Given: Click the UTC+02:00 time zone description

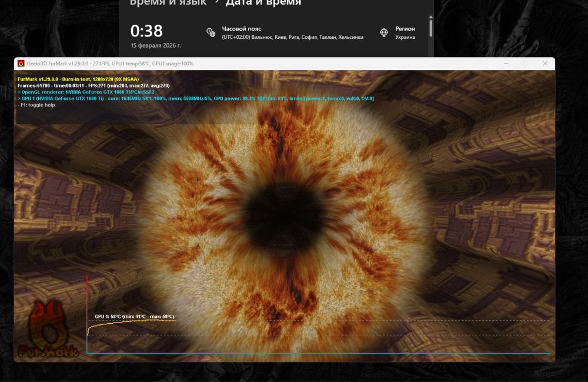Looking at the screenshot, I should (292, 37).
